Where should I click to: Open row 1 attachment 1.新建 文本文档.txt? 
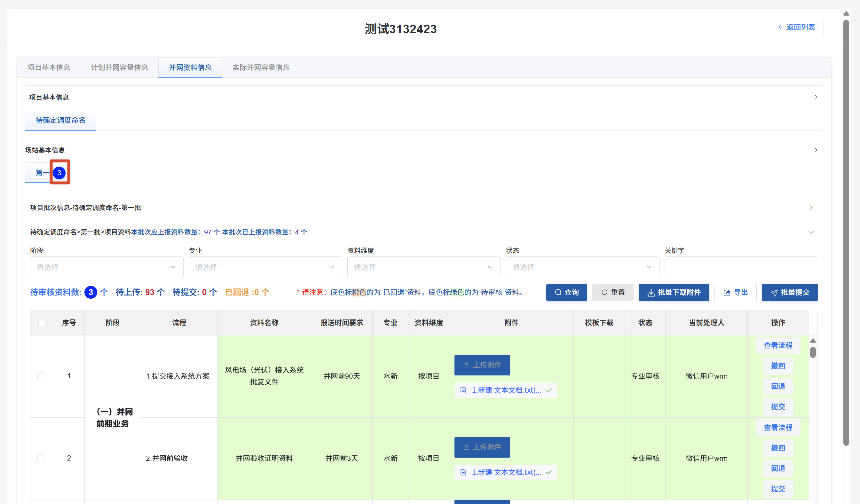coord(507,390)
